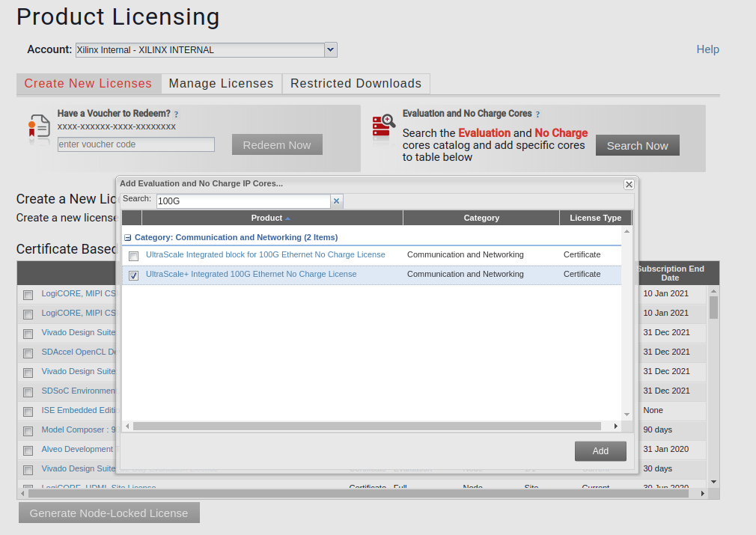This screenshot has width=756, height=535.
Task: Open Evaluation and No Charge Cores help icon
Action: coord(537,114)
